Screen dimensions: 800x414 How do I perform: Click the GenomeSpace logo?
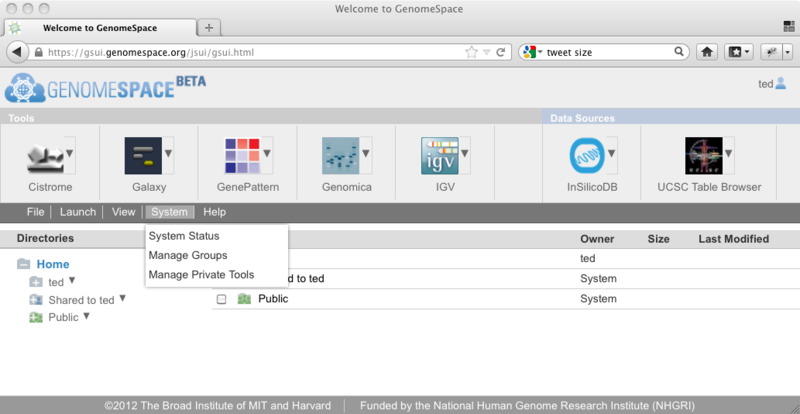coord(106,88)
